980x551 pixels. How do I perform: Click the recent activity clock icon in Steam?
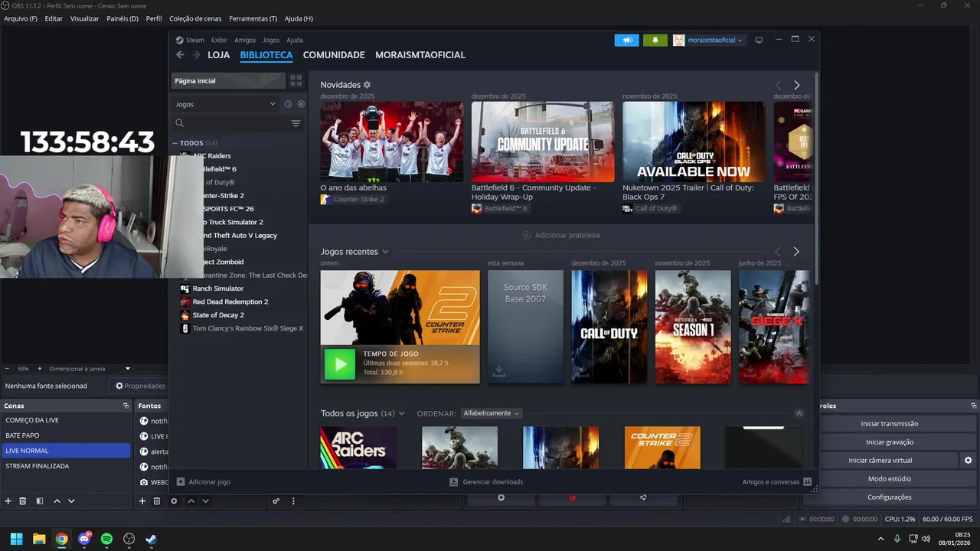[x=288, y=104]
